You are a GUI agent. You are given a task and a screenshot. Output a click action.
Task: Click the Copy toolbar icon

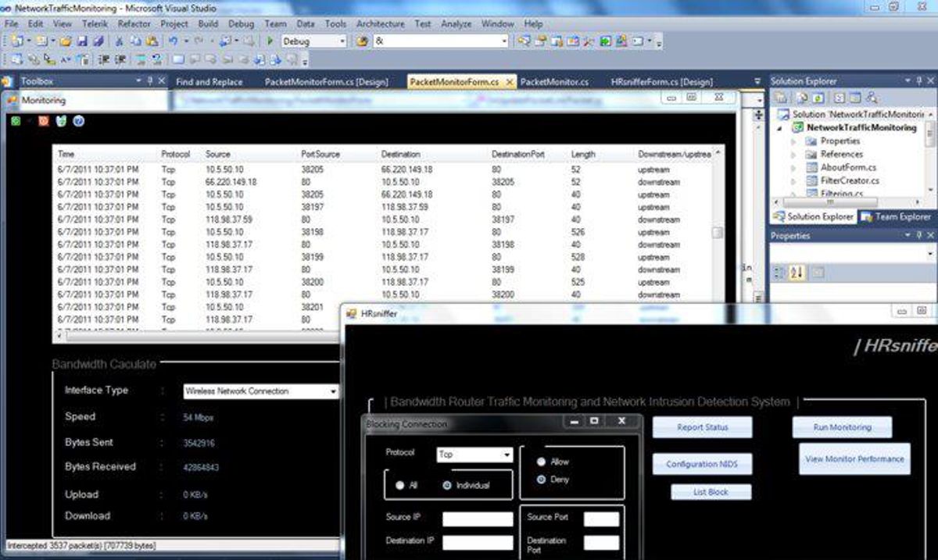(135, 41)
